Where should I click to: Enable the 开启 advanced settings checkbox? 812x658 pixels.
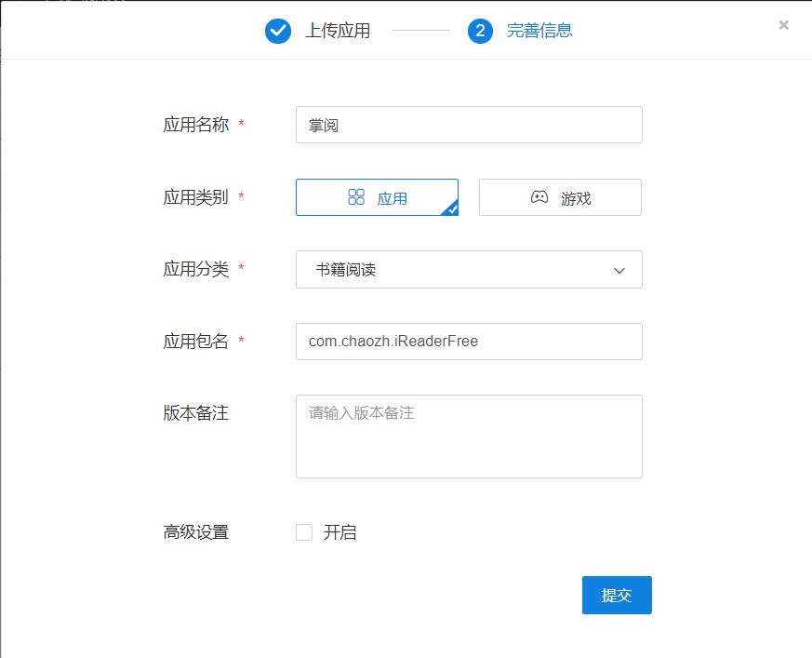pyautogui.click(x=304, y=532)
